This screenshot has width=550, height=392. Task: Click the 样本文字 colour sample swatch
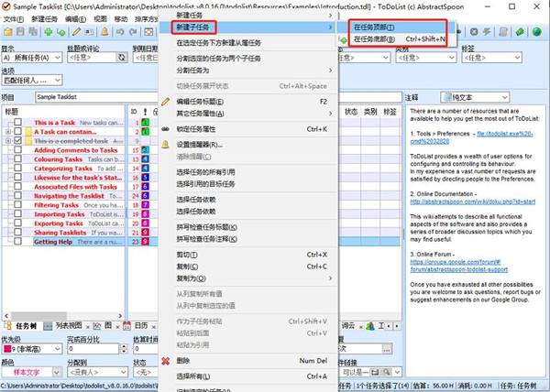(27, 372)
